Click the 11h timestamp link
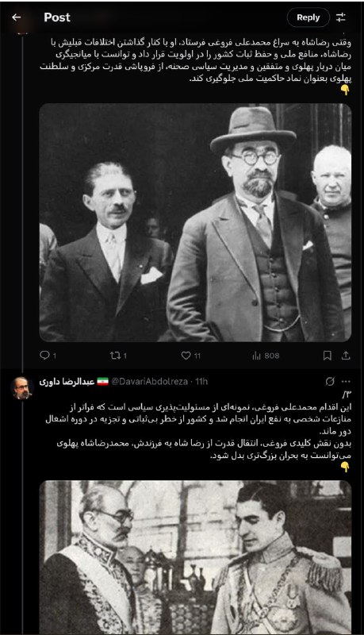 point(201,382)
